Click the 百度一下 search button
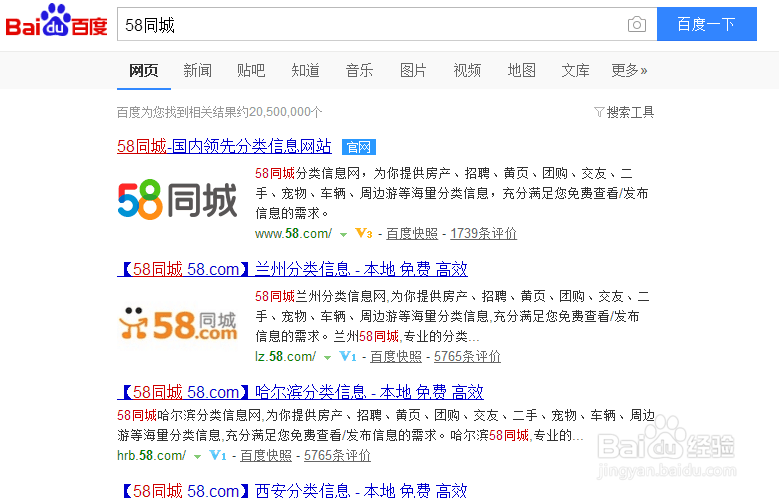 point(706,24)
